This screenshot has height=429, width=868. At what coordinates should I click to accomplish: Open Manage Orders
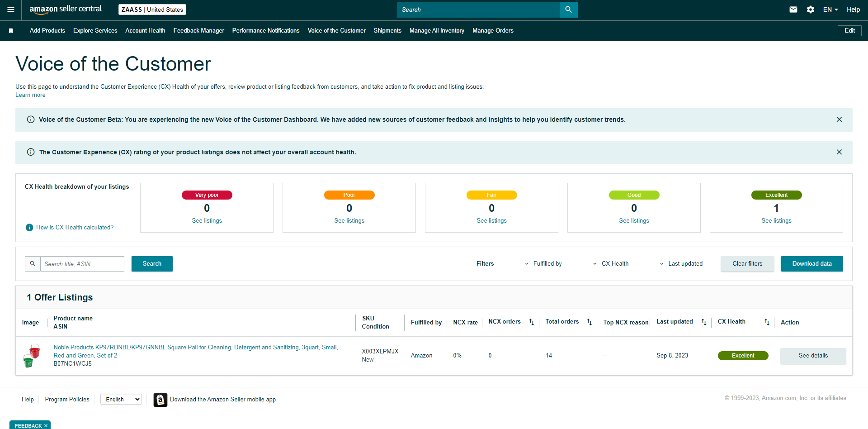click(x=493, y=31)
